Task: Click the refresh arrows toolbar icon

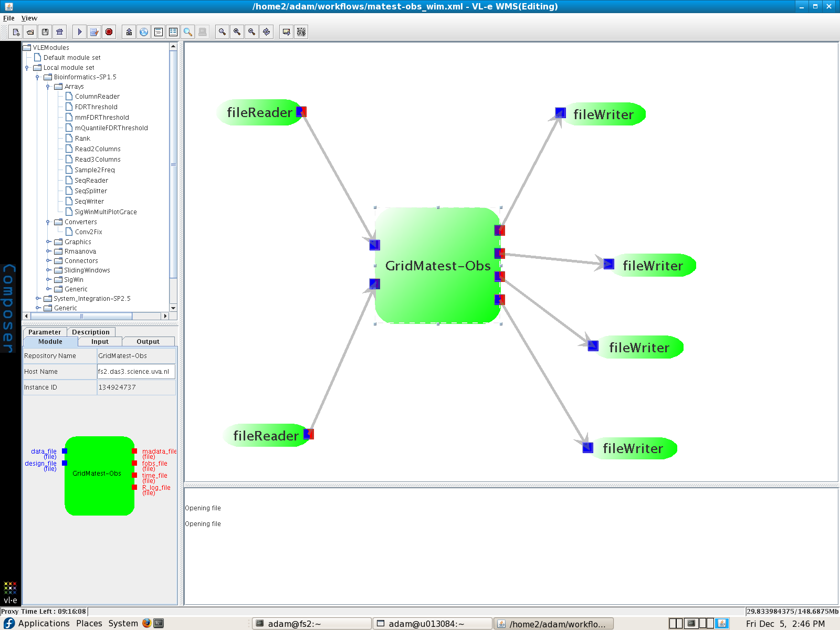Action: pyautogui.click(x=267, y=32)
